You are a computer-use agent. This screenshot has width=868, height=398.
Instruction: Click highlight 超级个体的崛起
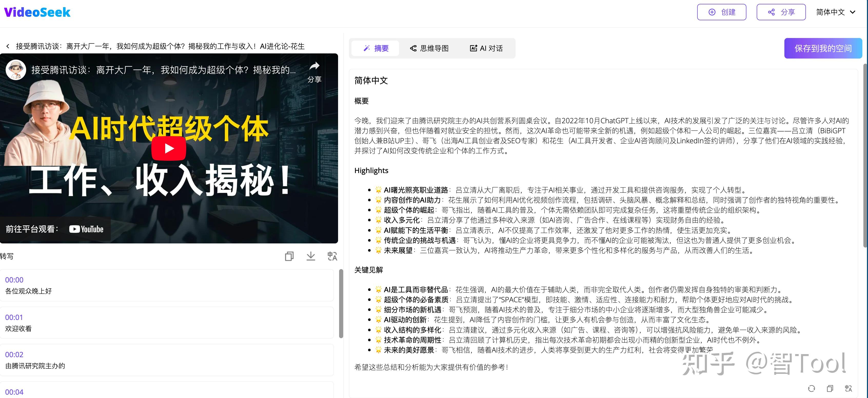coord(409,210)
